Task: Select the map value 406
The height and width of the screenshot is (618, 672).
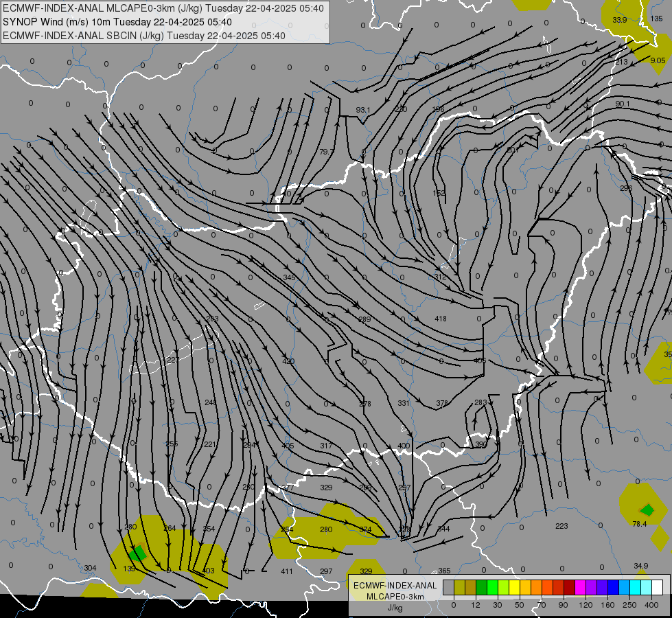Action: pos(480,360)
